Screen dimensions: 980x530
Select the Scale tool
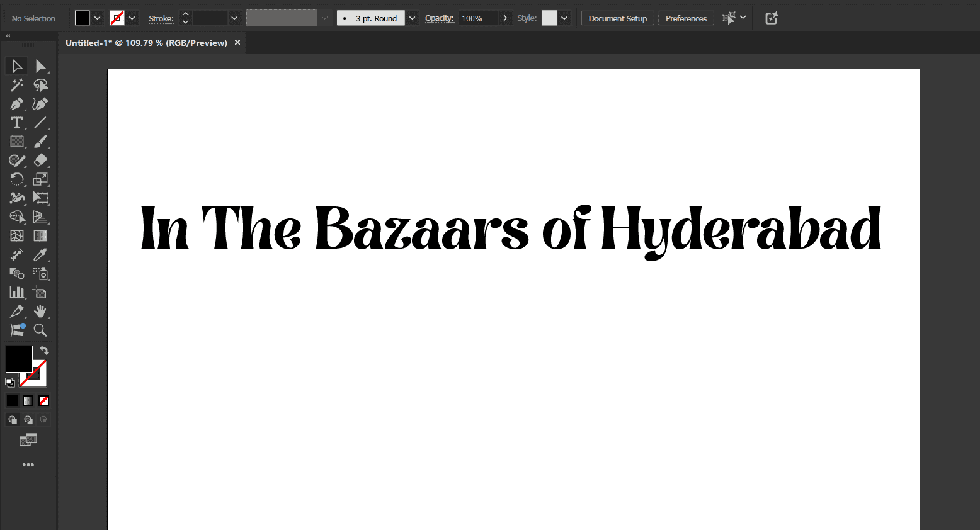coord(41,179)
